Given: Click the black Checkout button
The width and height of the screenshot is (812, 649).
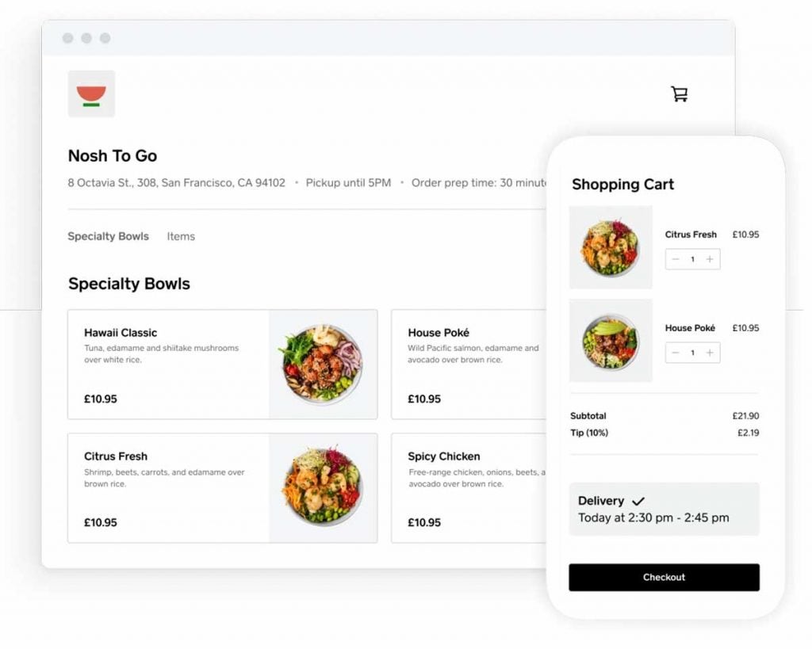Looking at the screenshot, I should [664, 578].
